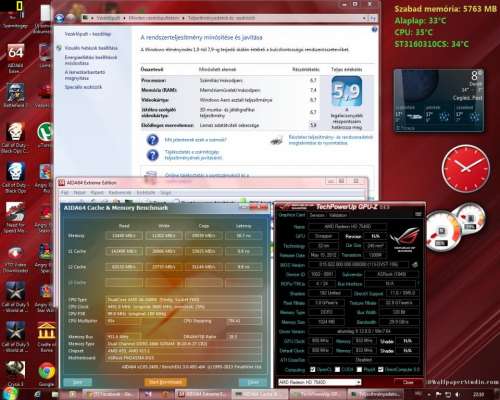Open 'Speciális eszközök' link in sidebar
The height and width of the screenshot is (400, 500).
(x=83, y=87)
